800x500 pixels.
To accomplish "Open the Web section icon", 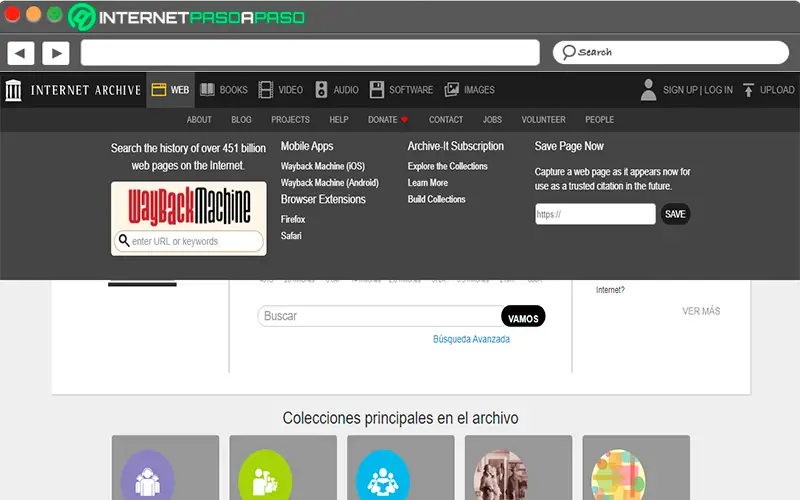I will pyautogui.click(x=159, y=90).
